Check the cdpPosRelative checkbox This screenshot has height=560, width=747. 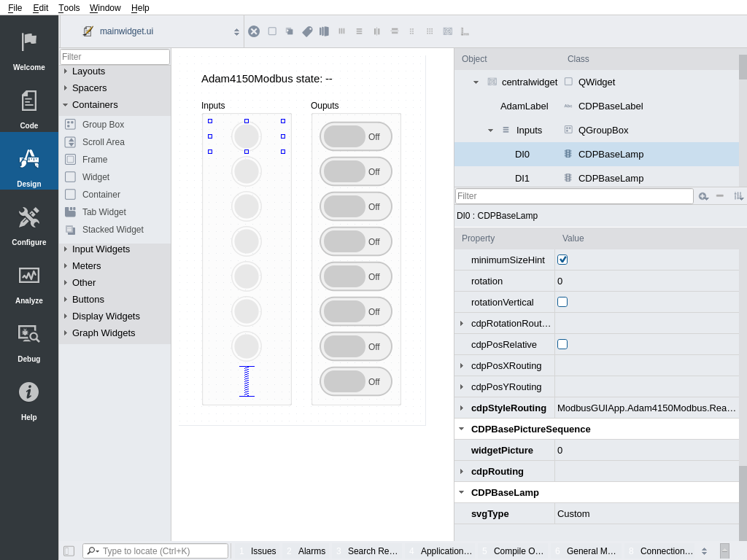[x=562, y=345]
